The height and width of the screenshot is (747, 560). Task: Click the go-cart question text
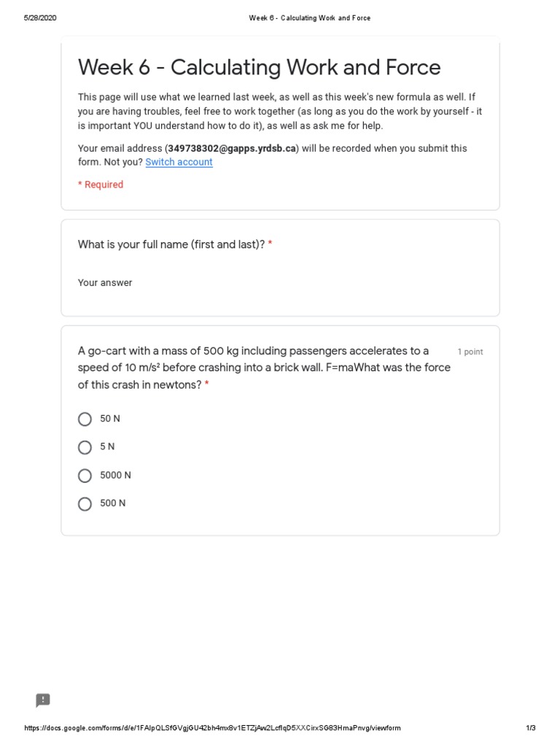click(x=263, y=368)
